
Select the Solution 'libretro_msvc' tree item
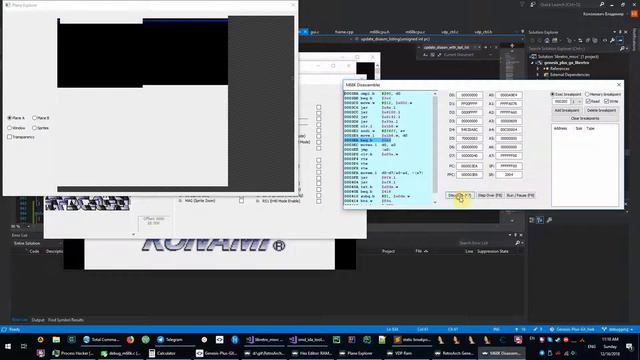coord(568,57)
